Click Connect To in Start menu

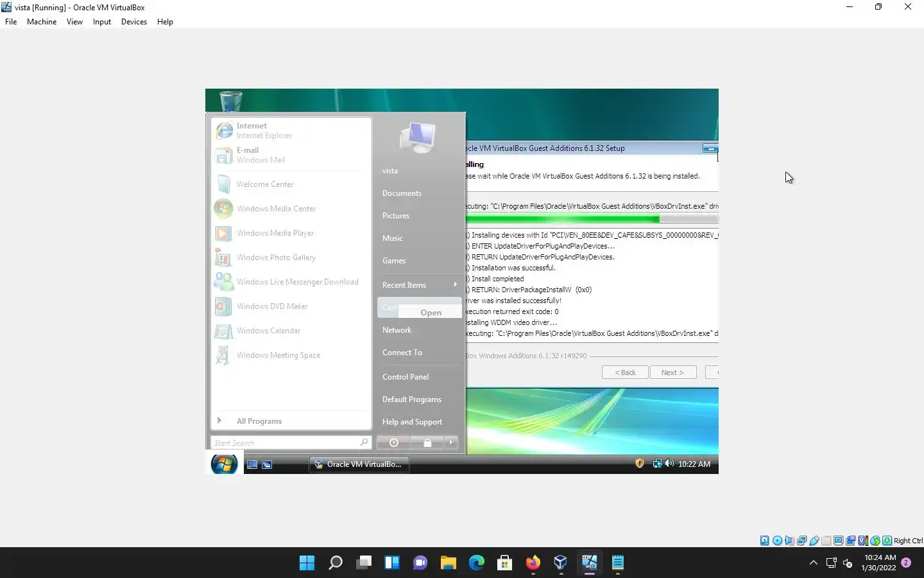pos(402,353)
